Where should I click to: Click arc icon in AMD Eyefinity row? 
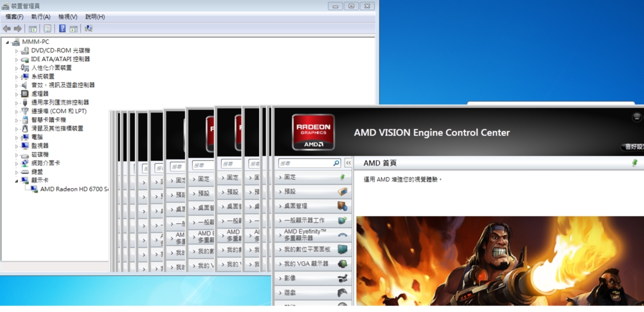click(343, 235)
